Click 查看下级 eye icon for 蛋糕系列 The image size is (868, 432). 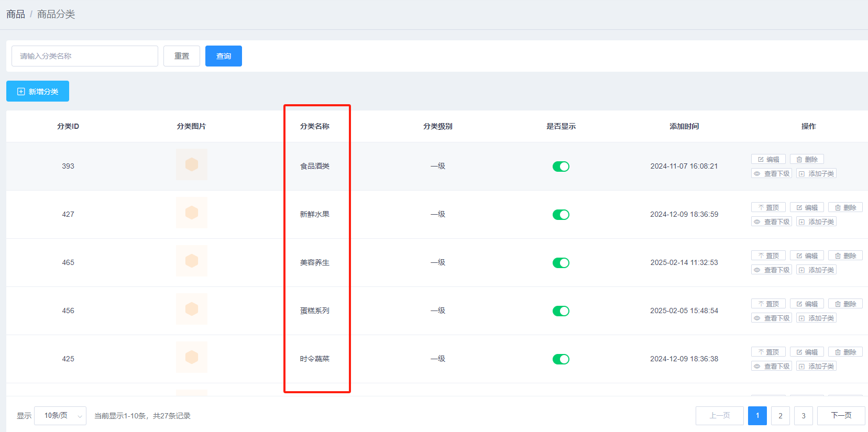(x=757, y=318)
